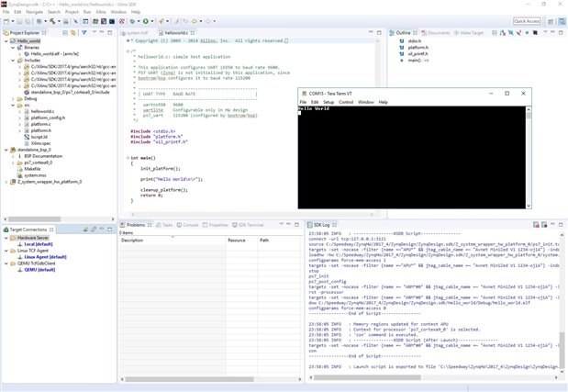The image size is (568, 392).
Task: Collapse the Hello_world project tree
Action: pos(6,41)
